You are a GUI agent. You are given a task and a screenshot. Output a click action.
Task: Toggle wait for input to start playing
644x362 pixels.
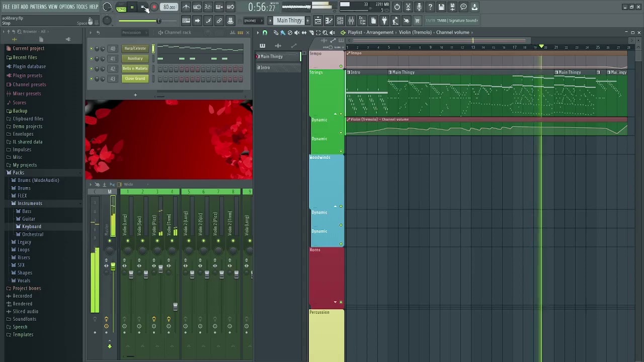coord(197,7)
